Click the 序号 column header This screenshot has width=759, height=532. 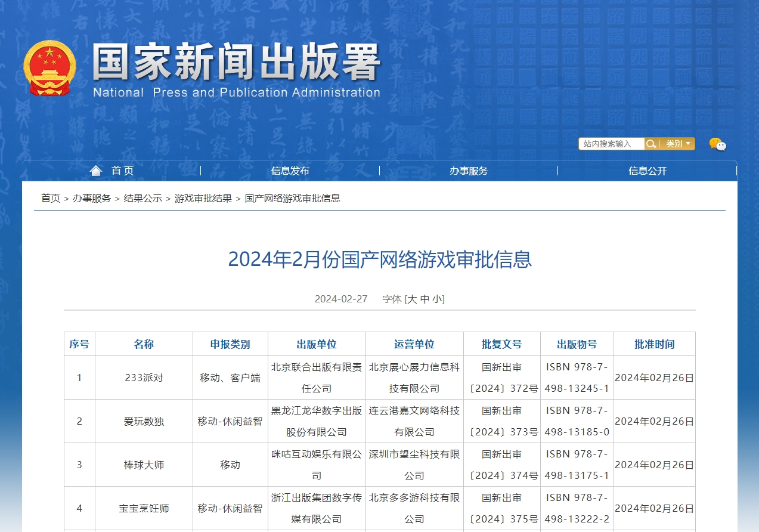point(79,344)
